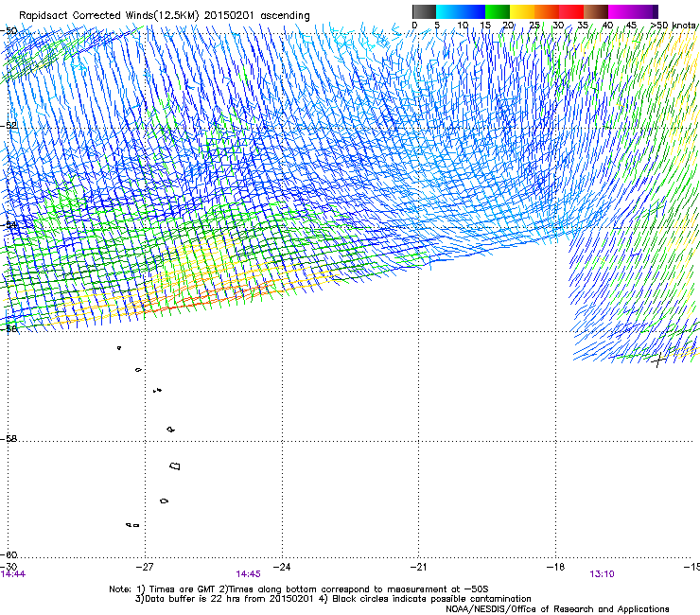Click the brown 35-40 knots legend swatch
Viewport: 700px width, 615px height.
[596, 11]
